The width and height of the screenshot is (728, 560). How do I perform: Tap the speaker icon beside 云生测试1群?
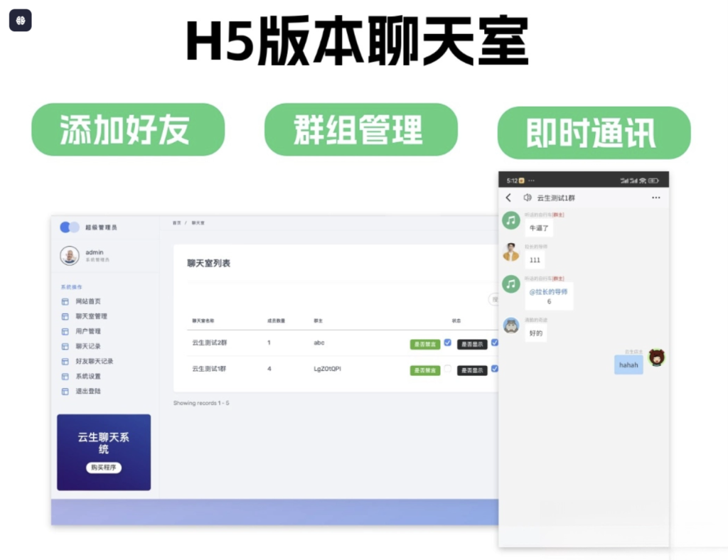point(526,198)
